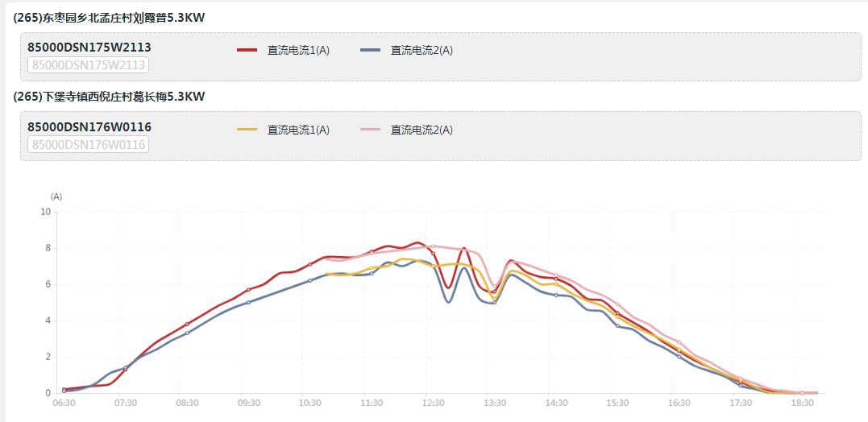Click the gray boxed 85000DSN175W2113 tag
Viewport: 868px width, 422px height.
coord(89,65)
